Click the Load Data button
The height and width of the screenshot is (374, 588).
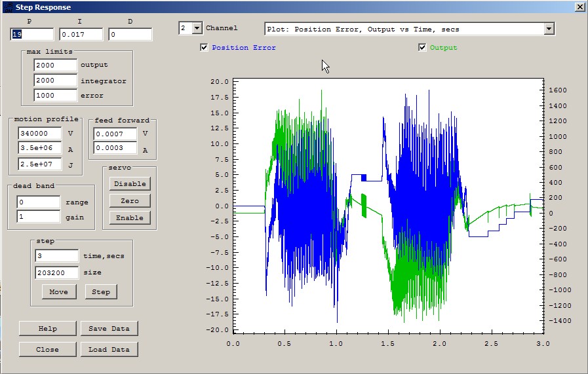click(x=109, y=350)
